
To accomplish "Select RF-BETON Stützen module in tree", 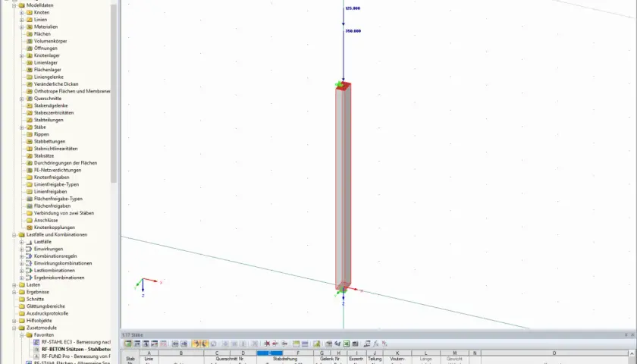I will (76, 350).
